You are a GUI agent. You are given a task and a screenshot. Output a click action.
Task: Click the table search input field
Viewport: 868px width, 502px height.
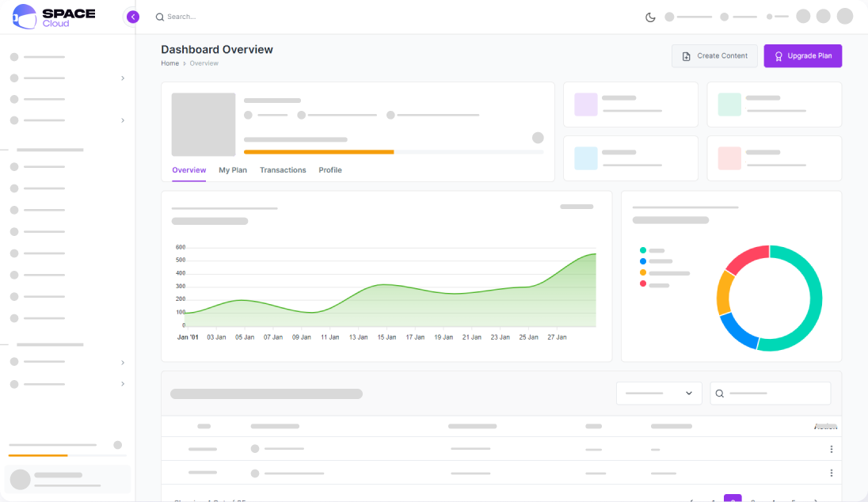770,393
